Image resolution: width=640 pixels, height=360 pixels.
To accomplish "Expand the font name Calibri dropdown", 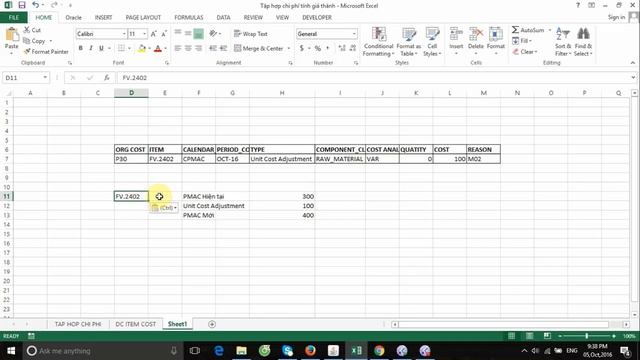I will point(124,34).
